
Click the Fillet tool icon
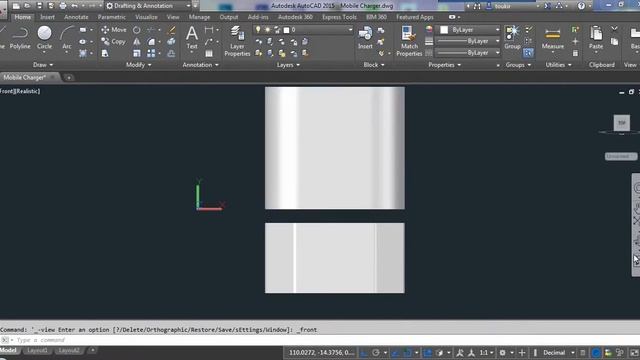(151, 42)
